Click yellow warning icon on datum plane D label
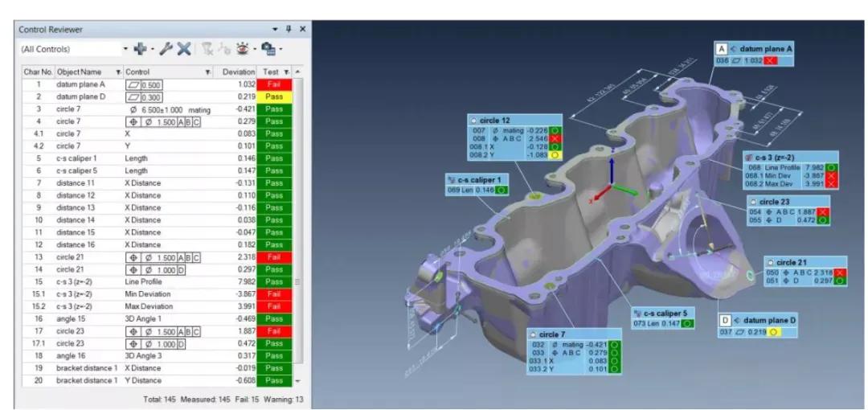868x410 pixels. pos(773,332)
